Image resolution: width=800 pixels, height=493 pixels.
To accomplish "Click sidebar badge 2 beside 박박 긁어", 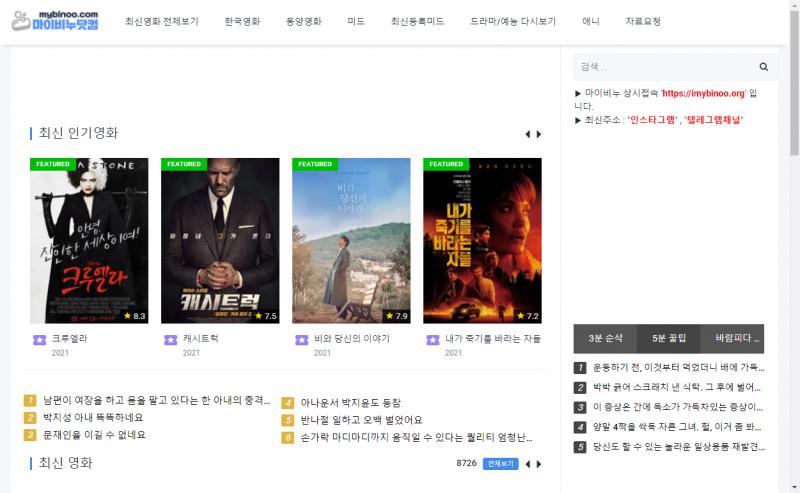I will (x=580, y=387).
